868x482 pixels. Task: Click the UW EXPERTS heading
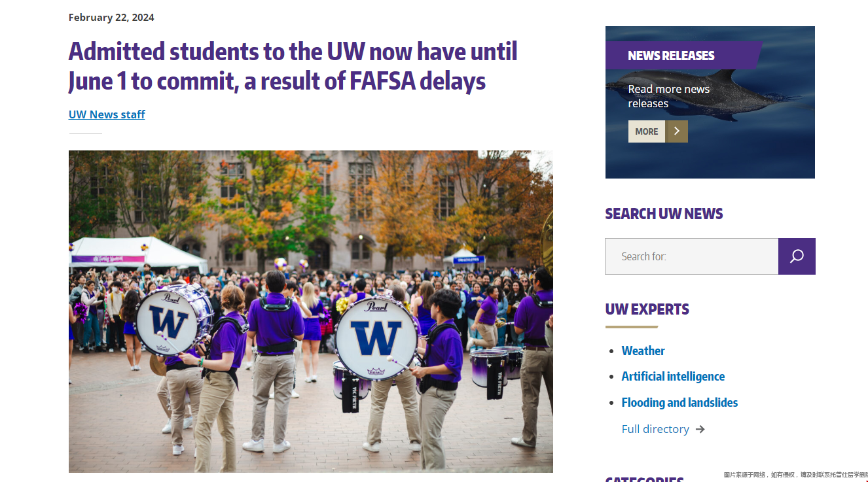pyautogui.click(x=647, y=309)
